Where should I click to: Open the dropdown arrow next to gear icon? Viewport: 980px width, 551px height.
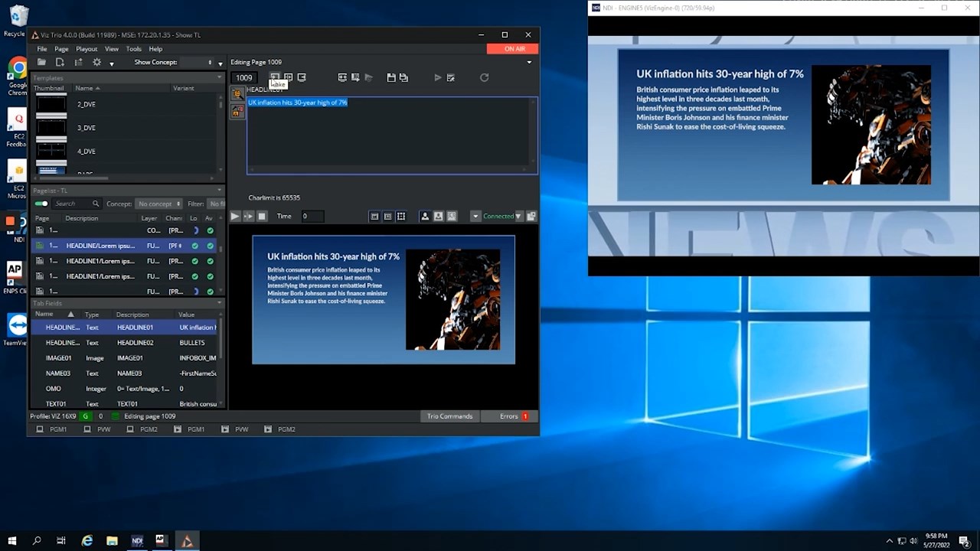pyautogui.click(x=112, y=64)
